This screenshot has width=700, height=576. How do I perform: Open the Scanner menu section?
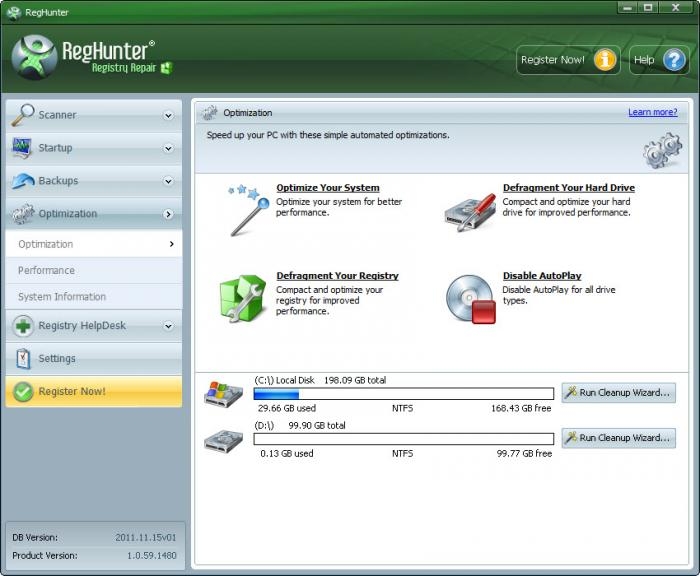tap(94, 115)
